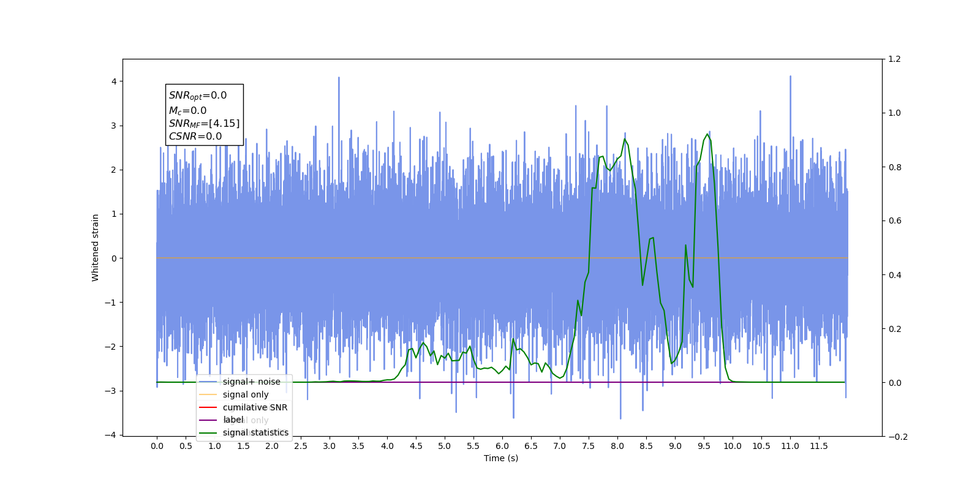The image size is (980, 490).
Task: Click the 'cumilative SNR' legend entry
Action: tap(255, 407)
